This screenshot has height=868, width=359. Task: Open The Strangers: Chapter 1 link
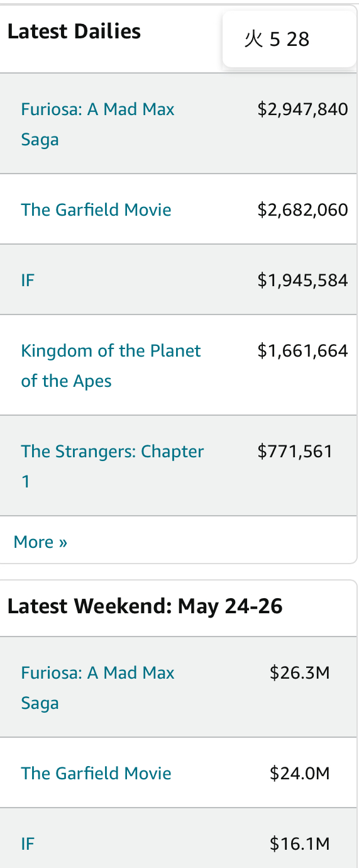113,466
